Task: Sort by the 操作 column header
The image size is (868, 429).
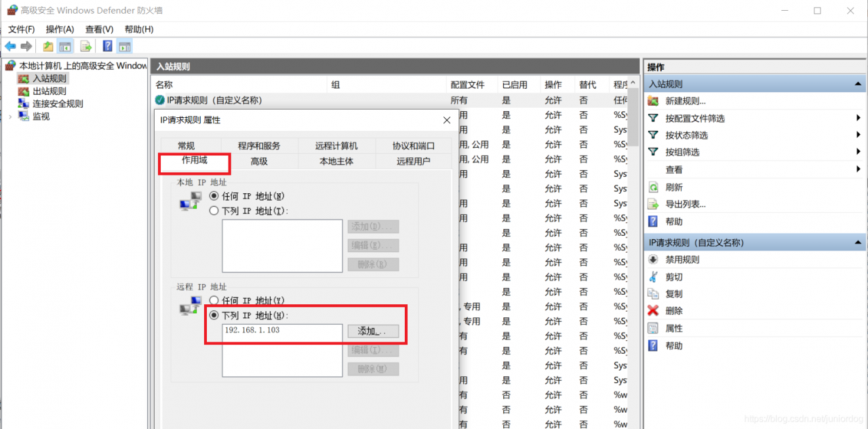Action: [558, 85]
